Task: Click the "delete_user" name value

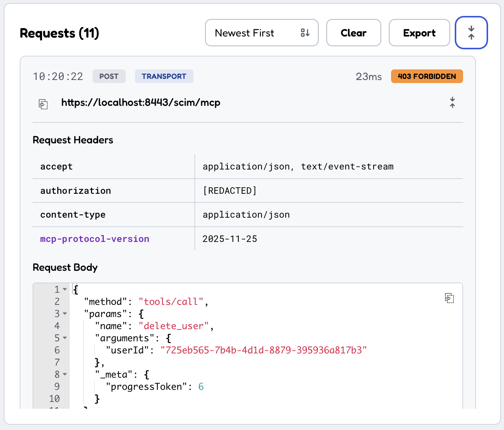Action: click(174, 326)
